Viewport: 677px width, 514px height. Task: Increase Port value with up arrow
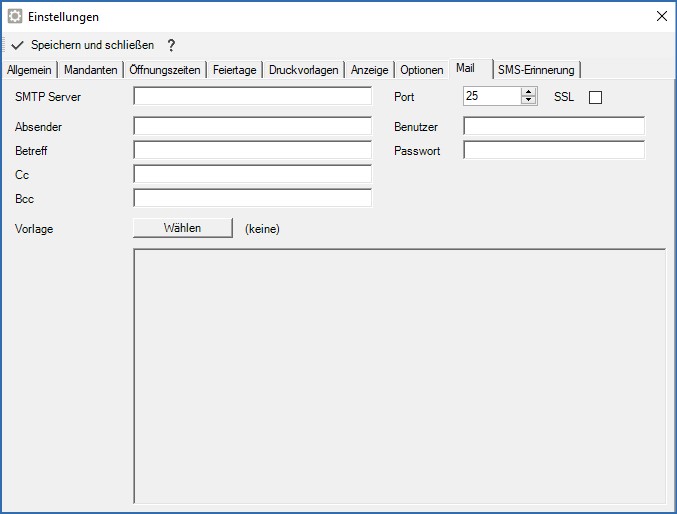pos(529,92)
